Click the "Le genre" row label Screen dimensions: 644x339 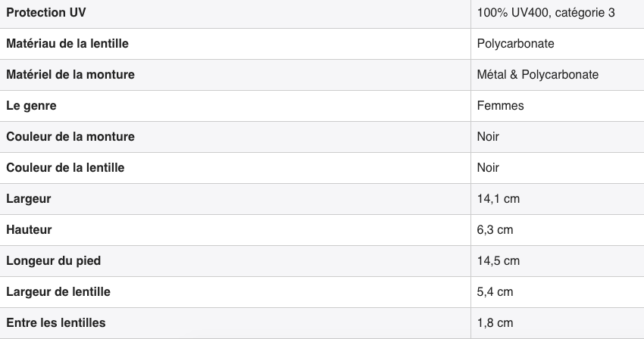click(x=31, y=106)
